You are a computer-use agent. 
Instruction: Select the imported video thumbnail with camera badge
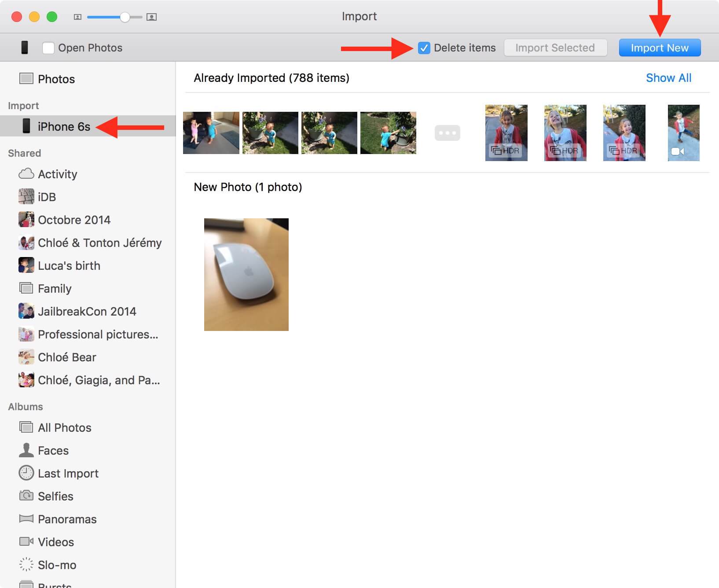coord(684,133)
